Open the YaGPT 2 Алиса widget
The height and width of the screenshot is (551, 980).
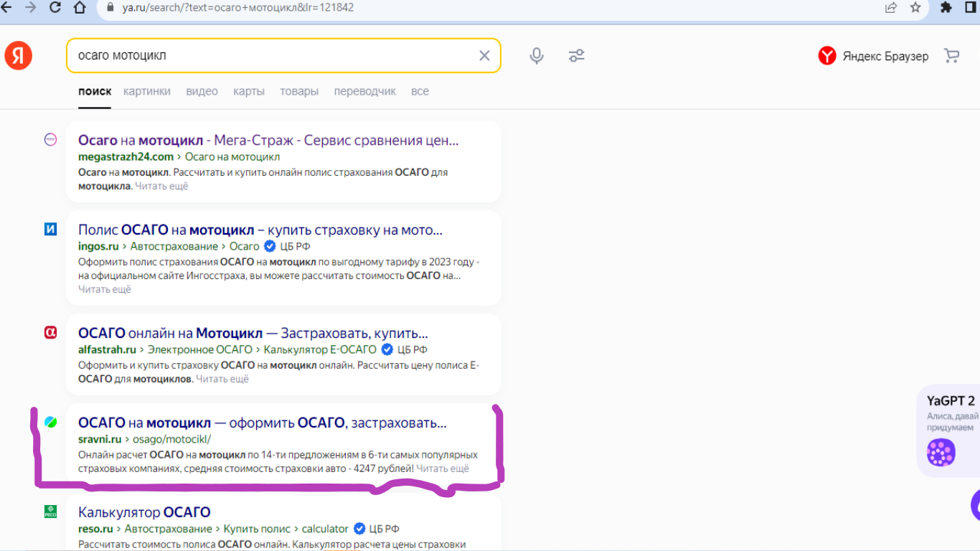(x=948, y=430)
